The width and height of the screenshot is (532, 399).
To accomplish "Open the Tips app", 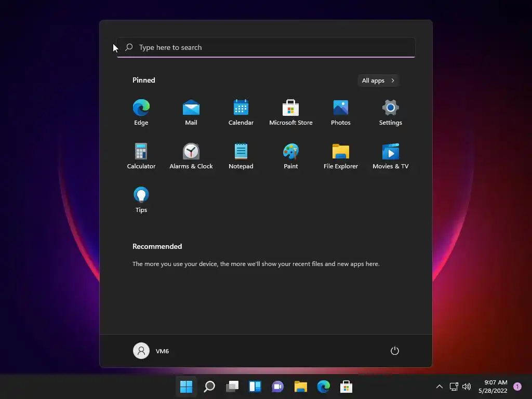I will coord(141,200).
